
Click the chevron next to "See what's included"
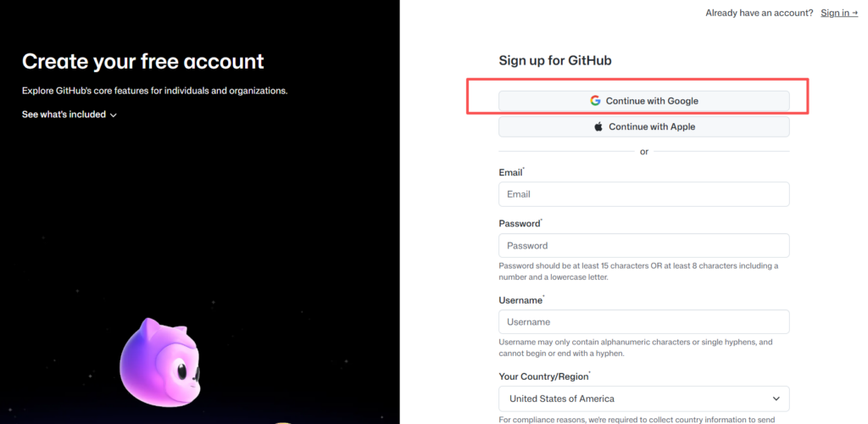[x=114, y=115]
